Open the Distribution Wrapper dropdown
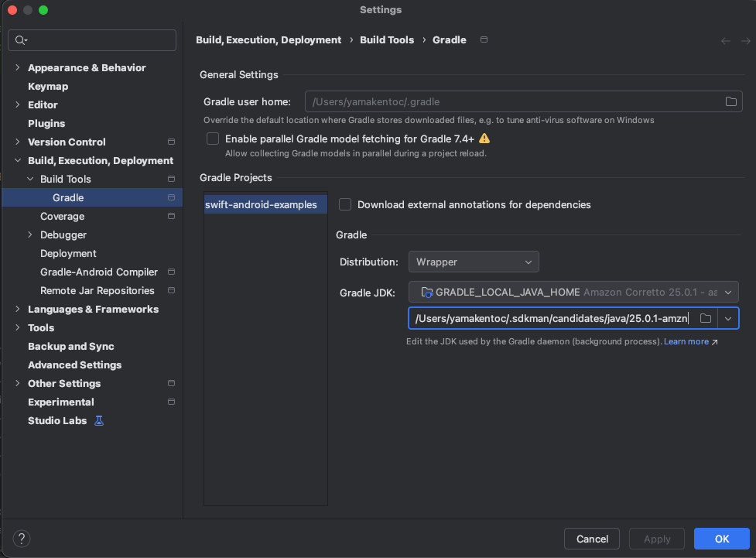Screen dimensions: 756x558 [x=474, y=262]
